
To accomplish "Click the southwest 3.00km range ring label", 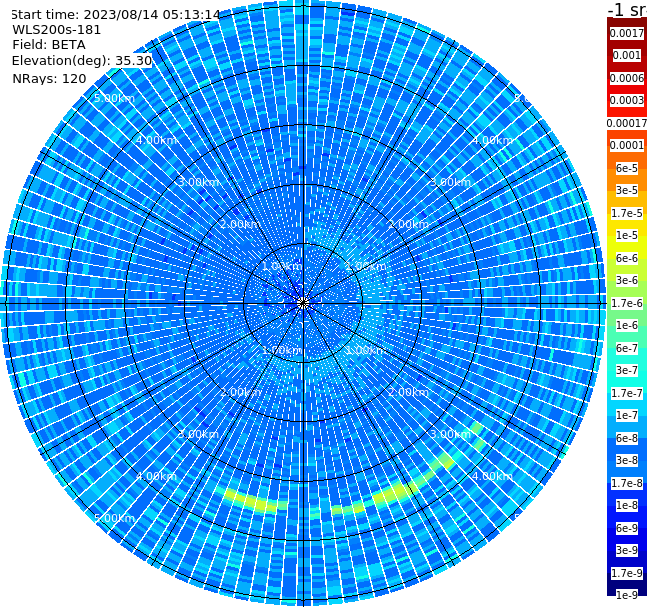I will [198, 434].
